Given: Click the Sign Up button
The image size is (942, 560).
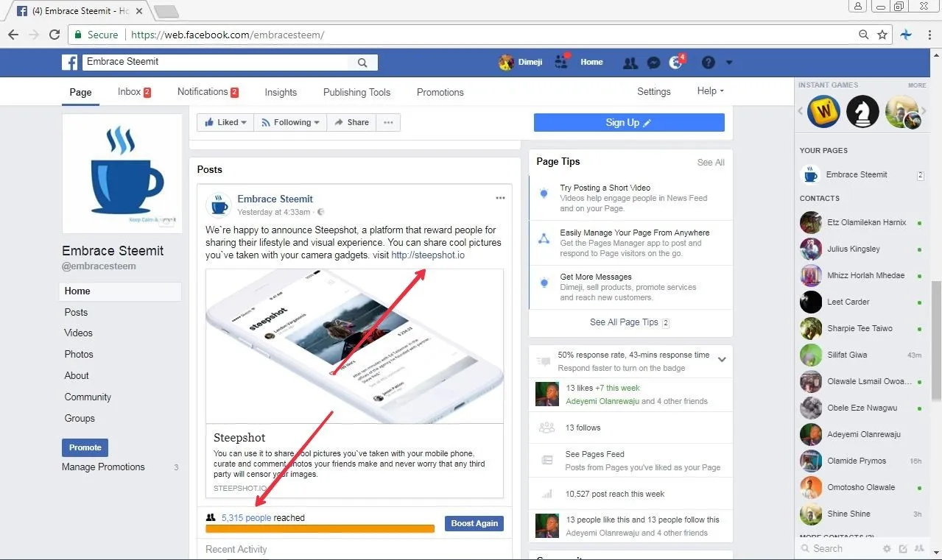Looking at the screenshot, I should [629, 123].
